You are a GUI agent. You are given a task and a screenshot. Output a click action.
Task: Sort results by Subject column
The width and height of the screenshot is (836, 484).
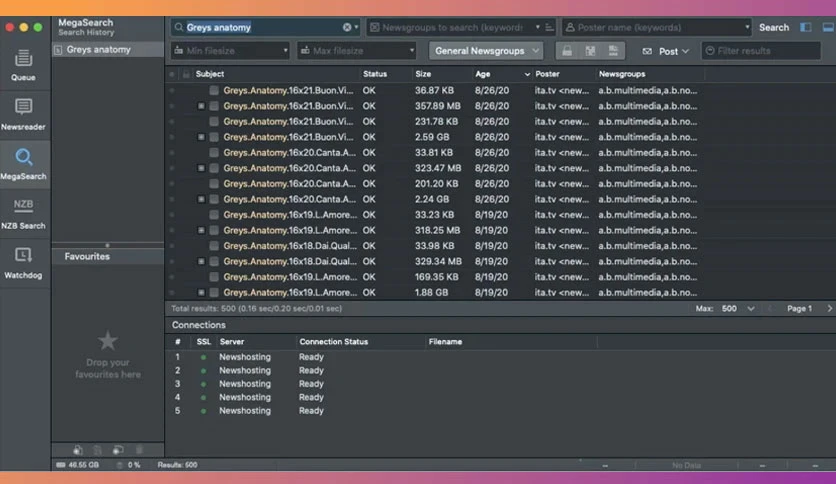[210, 74]
